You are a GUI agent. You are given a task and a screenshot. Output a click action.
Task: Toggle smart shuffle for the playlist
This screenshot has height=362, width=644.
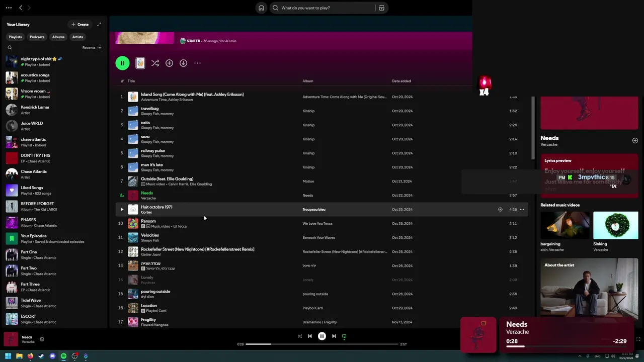point(155,63)
